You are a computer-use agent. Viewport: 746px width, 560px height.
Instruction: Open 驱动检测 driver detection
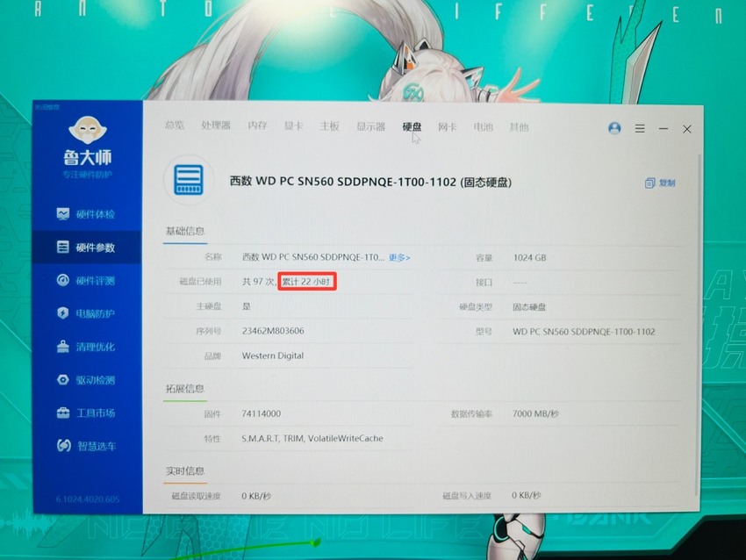coord(86,380)
